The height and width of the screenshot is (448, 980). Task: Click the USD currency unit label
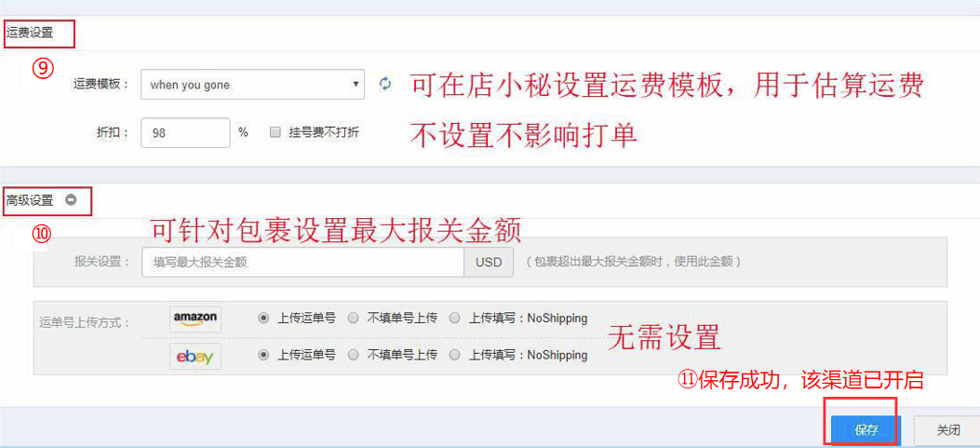pos(489,262)
